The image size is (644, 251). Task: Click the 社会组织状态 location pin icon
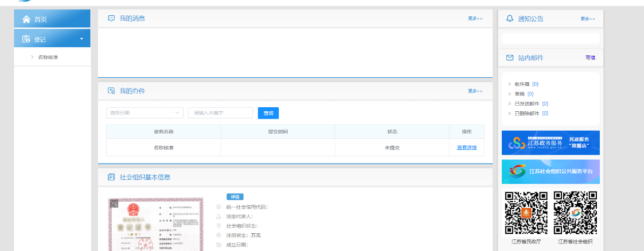pyautogui.click(x=219, y=226)
